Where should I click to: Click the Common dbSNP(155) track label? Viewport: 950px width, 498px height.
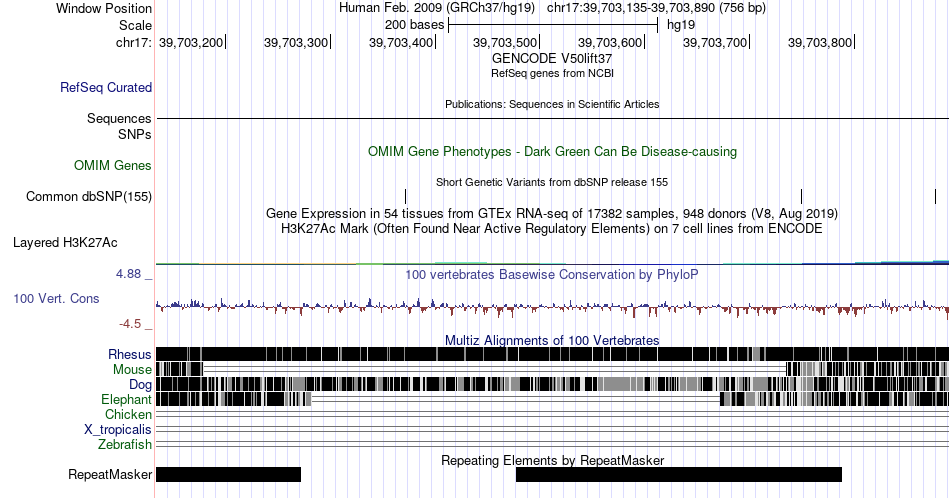coord(89,196)
